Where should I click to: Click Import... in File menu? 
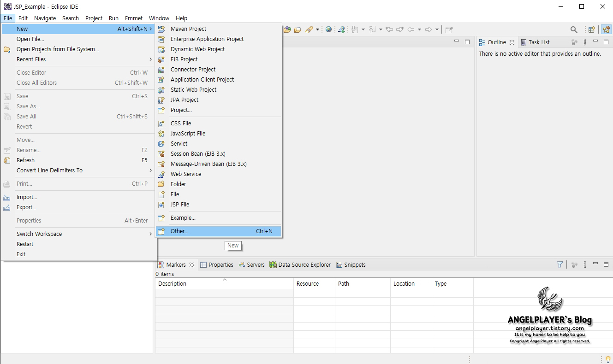[78, 197]
